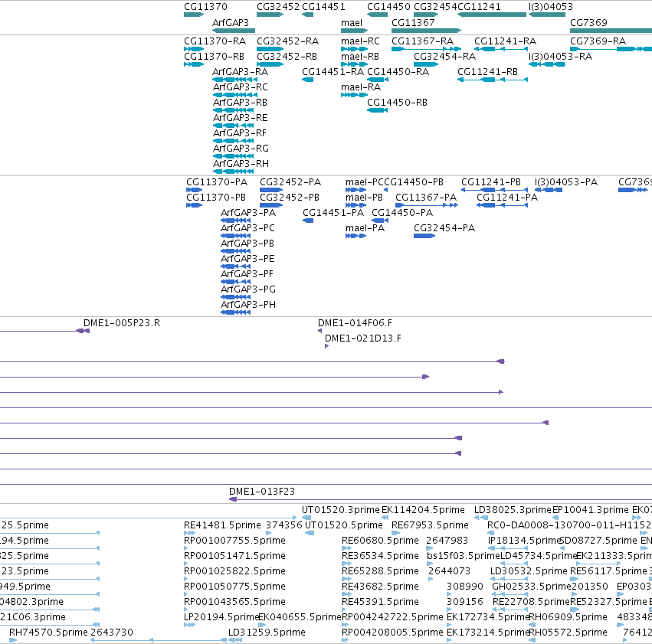Click the DME1-013F23 feature label
This screenshot has width=652, height=644.
tap(262, 492)
